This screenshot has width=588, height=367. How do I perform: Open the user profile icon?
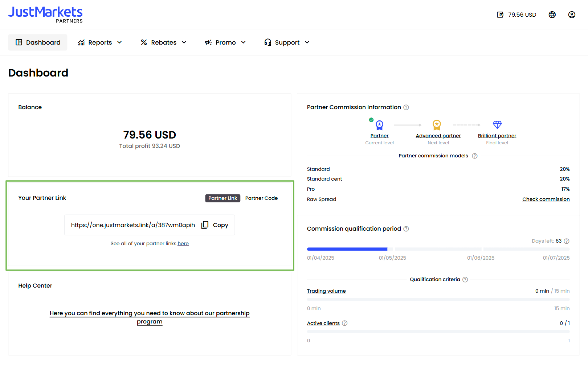(572, 15)
